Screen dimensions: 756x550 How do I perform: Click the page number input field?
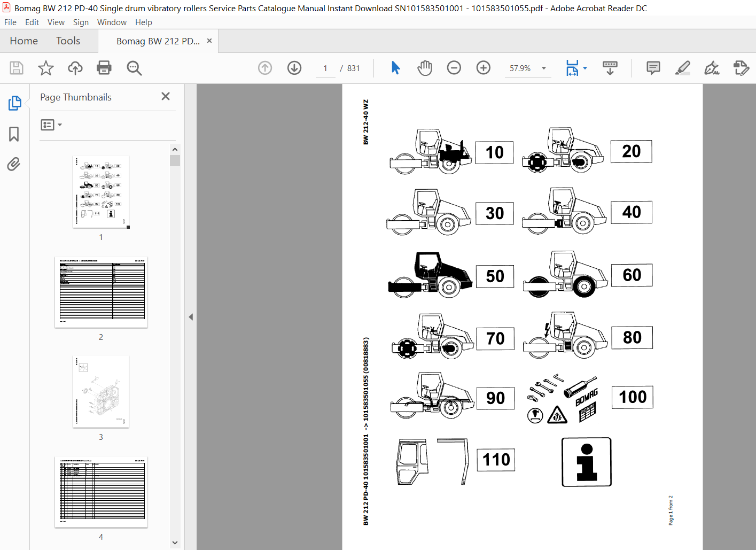click(325, 68)
